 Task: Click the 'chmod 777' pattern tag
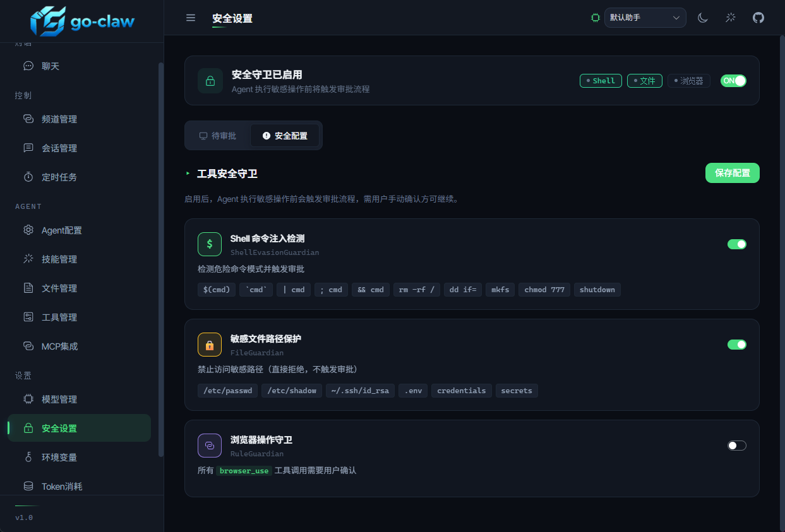coord(544,290)
